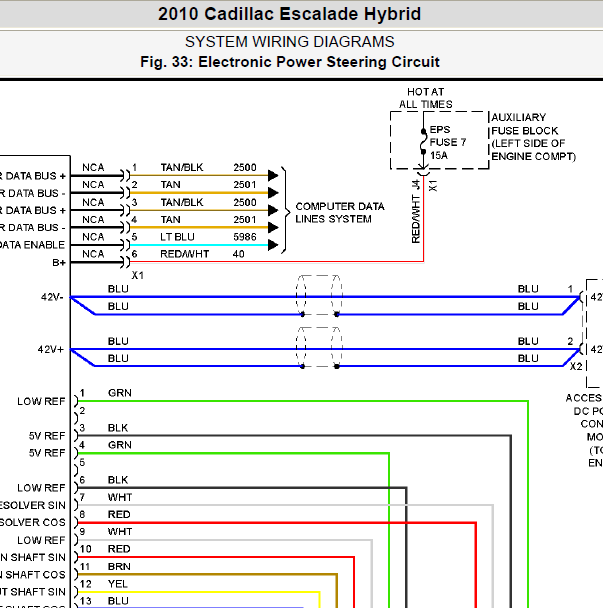Select the "LT BLU" wire color label
Viewport: 603px width, 608px height.
[x=177, y=237]
